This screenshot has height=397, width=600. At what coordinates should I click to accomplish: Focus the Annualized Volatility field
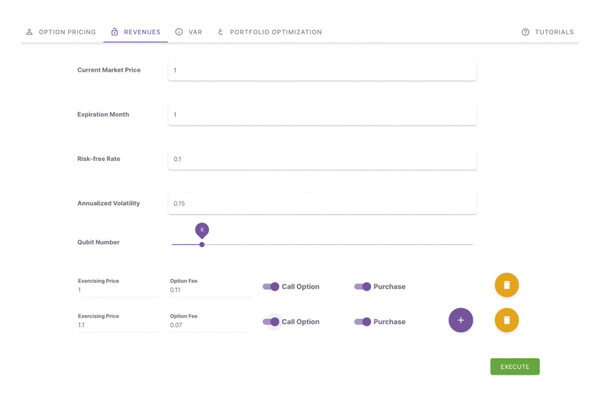(x=322, y=204)
